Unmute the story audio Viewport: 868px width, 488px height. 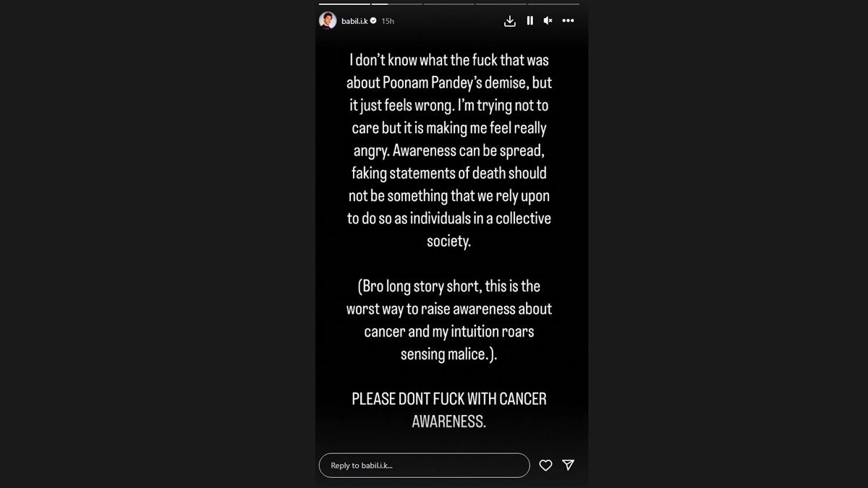coord(548,21)
